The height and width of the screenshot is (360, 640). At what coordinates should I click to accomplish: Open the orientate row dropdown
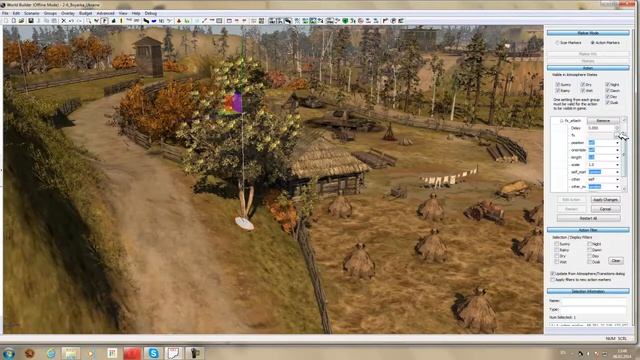point(617,150)
